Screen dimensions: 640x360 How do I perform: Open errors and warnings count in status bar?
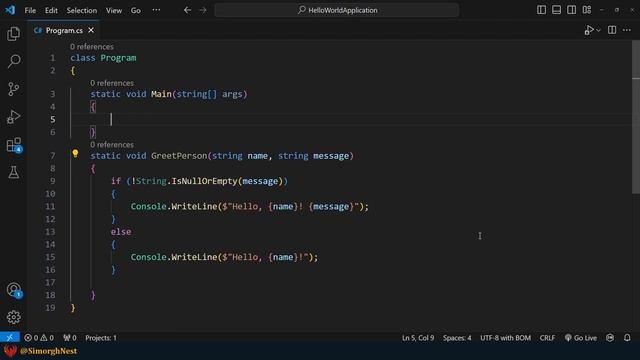[39, 338]
